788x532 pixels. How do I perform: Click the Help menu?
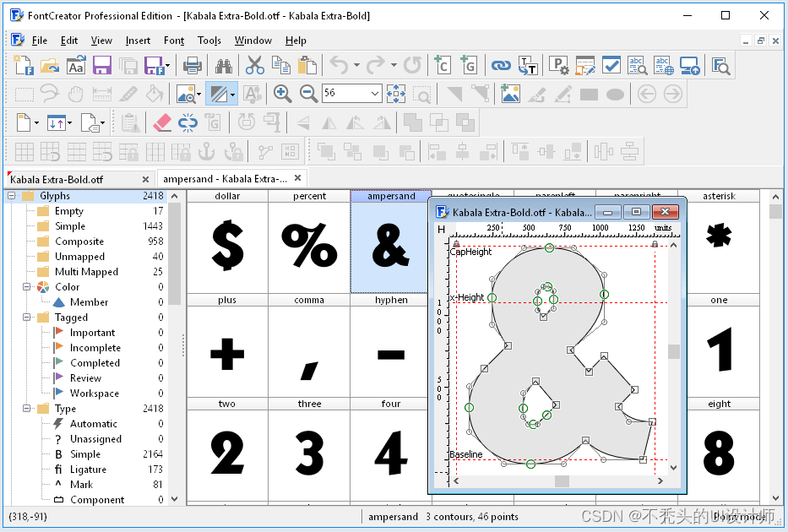[296, 41]
